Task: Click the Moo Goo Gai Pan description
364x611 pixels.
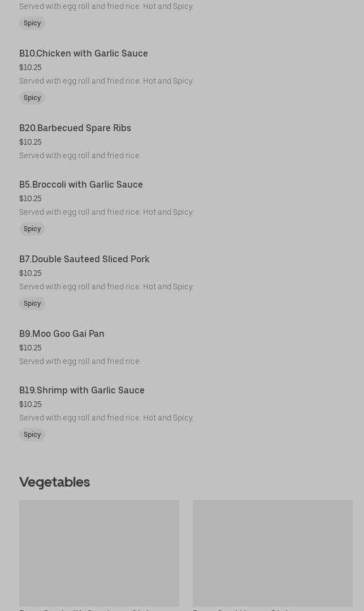Action: pyautogui.click(x=80, y=361)
